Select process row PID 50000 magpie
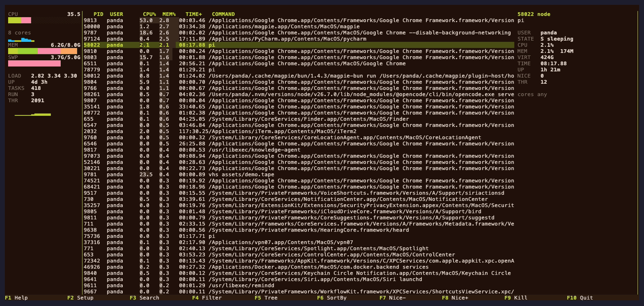This screenshot has height=306, width=644. tap(299, 27)
